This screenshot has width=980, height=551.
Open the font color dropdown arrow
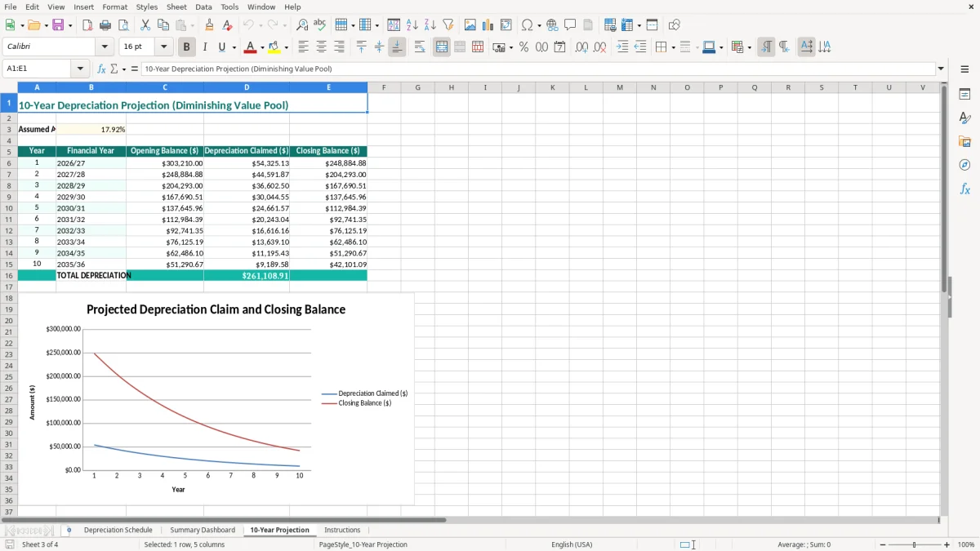click(x=262, y=47)
